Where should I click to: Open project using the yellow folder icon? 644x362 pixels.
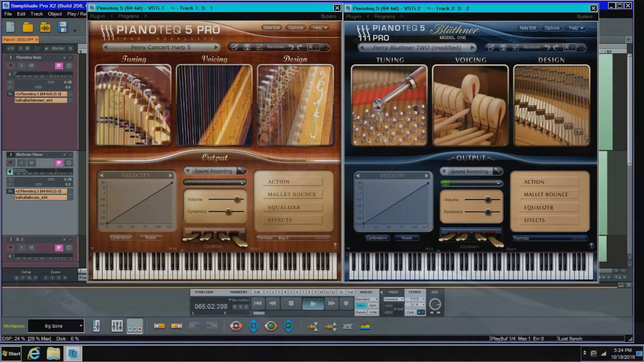[x=28, y=27]
